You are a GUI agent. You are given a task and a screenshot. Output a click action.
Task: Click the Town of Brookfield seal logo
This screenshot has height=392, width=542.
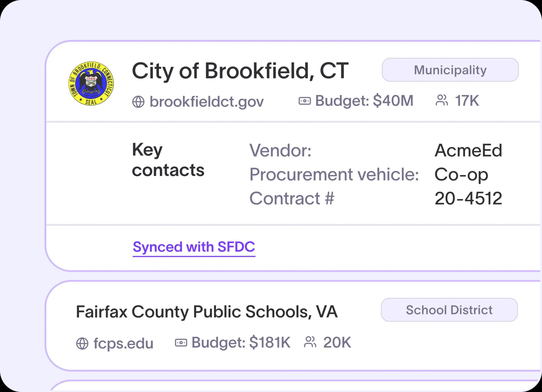91,84
